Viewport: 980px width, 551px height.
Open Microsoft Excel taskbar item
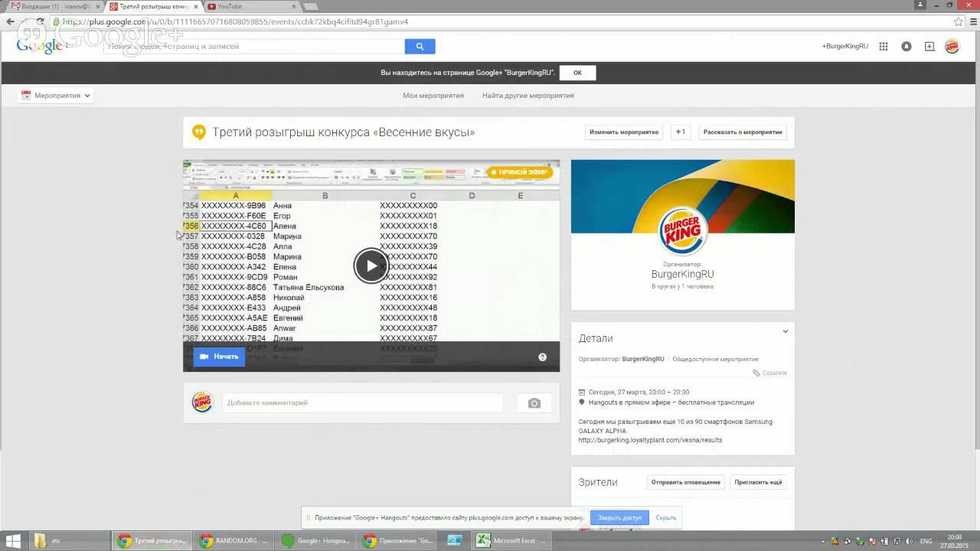point(511,541)
